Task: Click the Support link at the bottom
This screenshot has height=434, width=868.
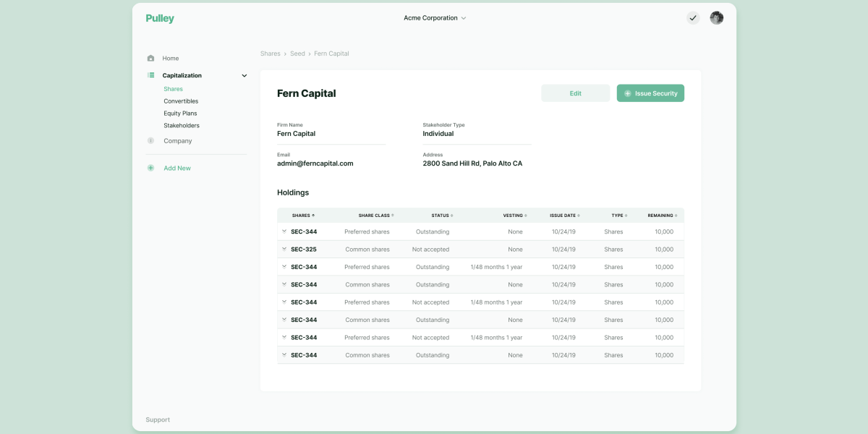Action: click(x=158, y=420)
